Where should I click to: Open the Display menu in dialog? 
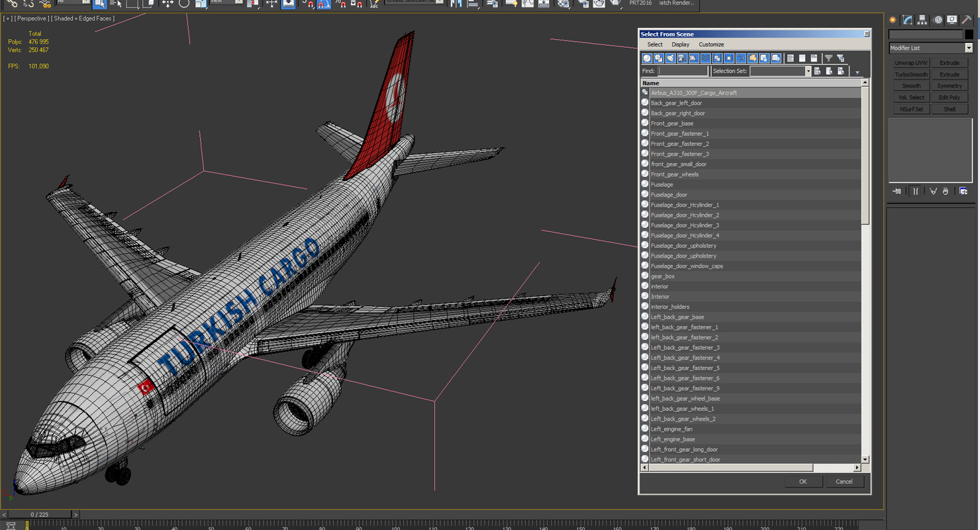pyautogui.click(x=681, y=44)
